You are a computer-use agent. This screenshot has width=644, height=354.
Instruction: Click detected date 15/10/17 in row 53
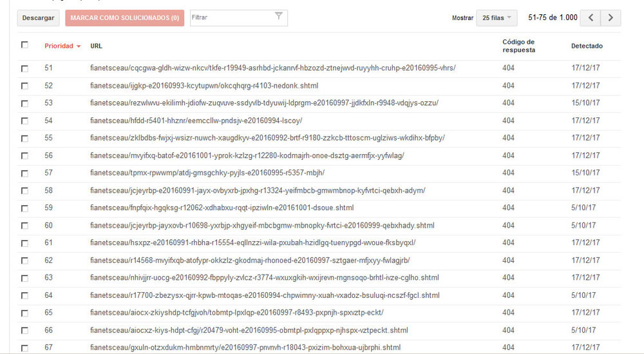(x=585, y=103)
